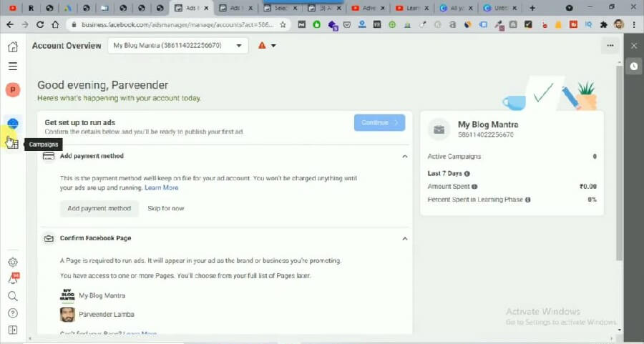Open the My Blog Mantra account dropdown
The height and width of the screenshot is (344, 644).
point(177,46)
